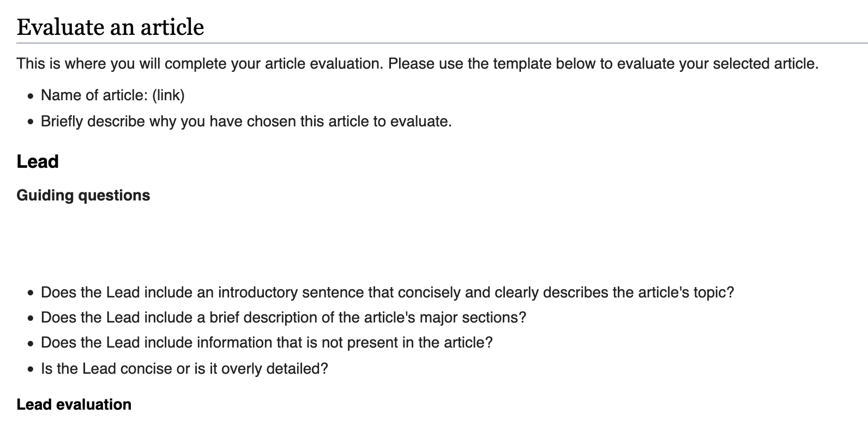This screenshot has width=868, height=426.
Task: Click the 'Lead evaluation' subheading
Action: coord(74,405)
